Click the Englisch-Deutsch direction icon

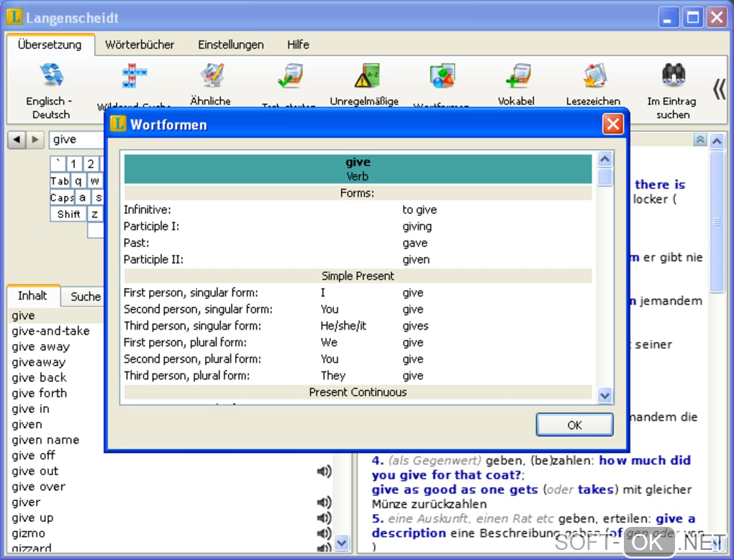pyautogui.click(x=52, y=76)
